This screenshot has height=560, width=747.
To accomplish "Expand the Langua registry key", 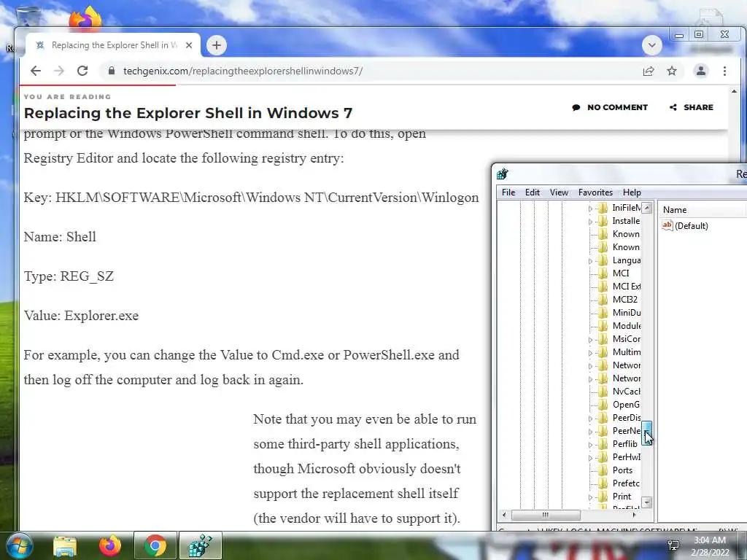I will (590, 261).
